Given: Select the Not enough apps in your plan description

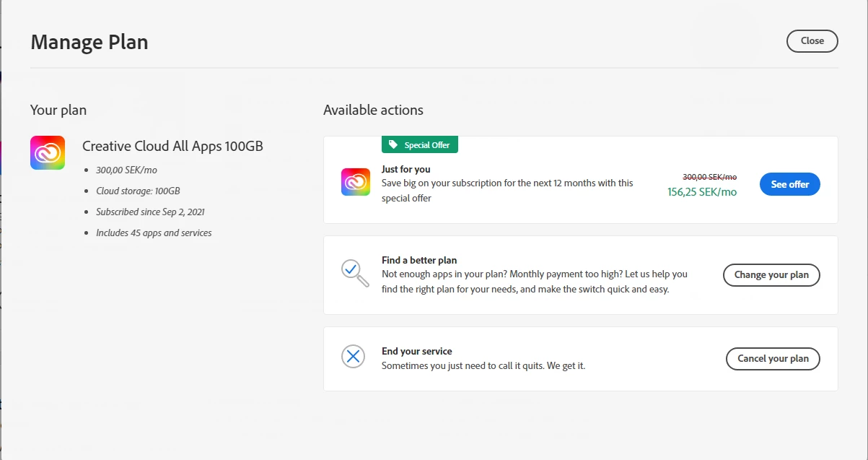Looking at the screenshot, I should coord(535,282).
